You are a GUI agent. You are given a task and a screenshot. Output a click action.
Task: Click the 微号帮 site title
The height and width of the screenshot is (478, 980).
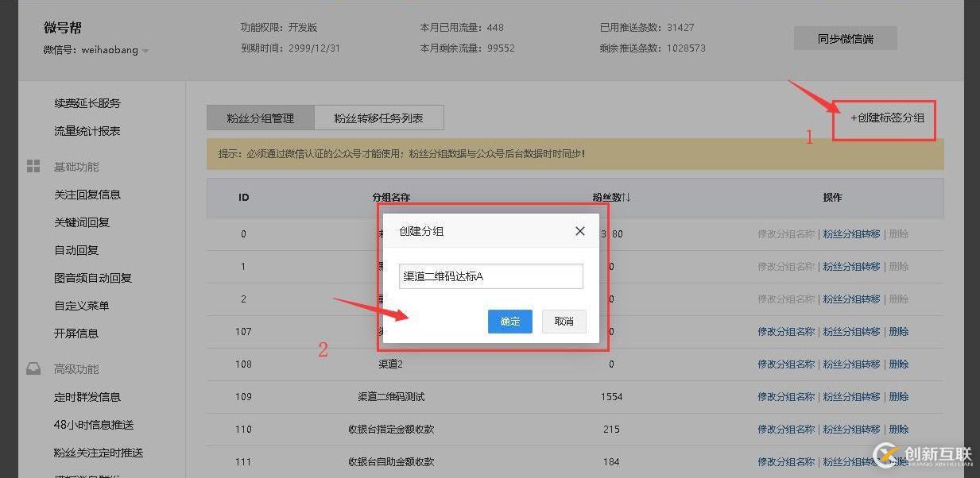coord(63,28)
